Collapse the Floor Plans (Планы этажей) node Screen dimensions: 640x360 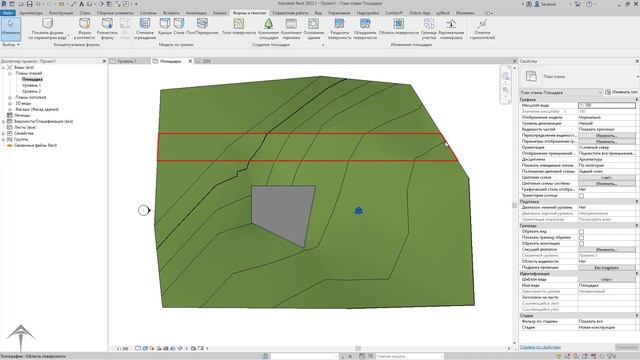(10, 73)
